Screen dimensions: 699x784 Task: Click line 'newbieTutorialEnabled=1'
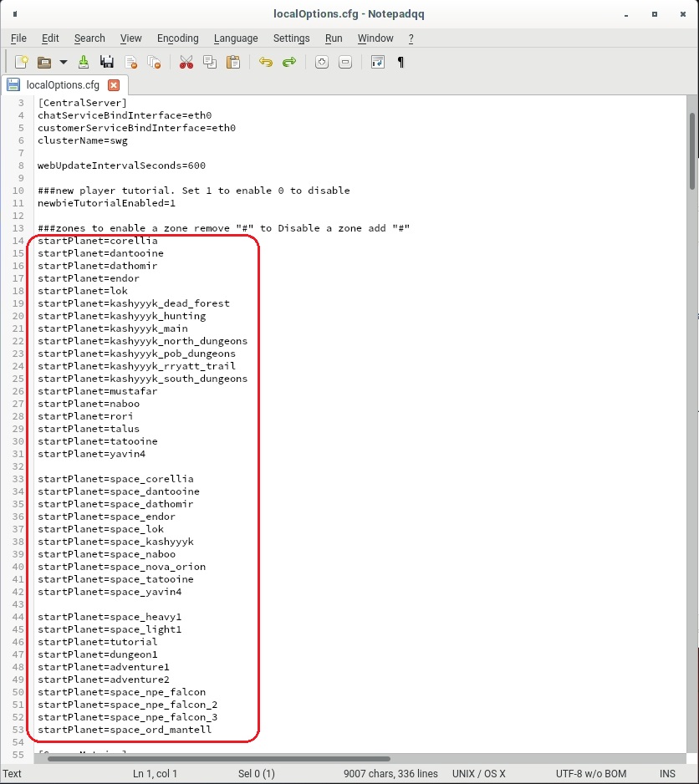(x=106, y=203)
